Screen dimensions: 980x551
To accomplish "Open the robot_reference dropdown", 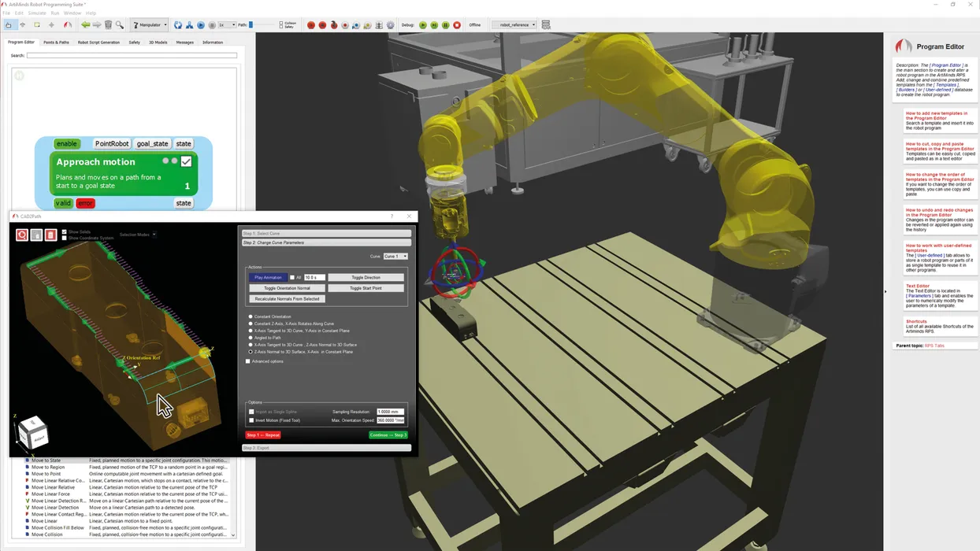I will tap(514, 25).
